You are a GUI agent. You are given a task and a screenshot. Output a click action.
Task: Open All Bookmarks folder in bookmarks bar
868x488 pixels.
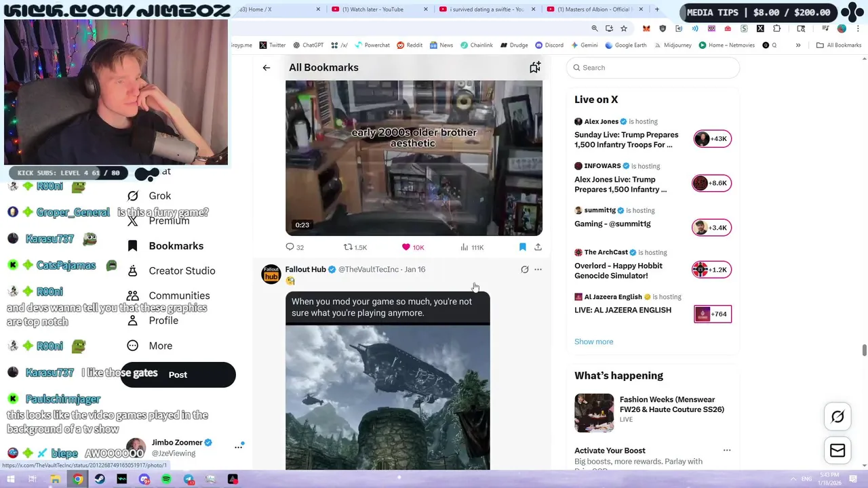pyautogui.click(x=839, y=45)
